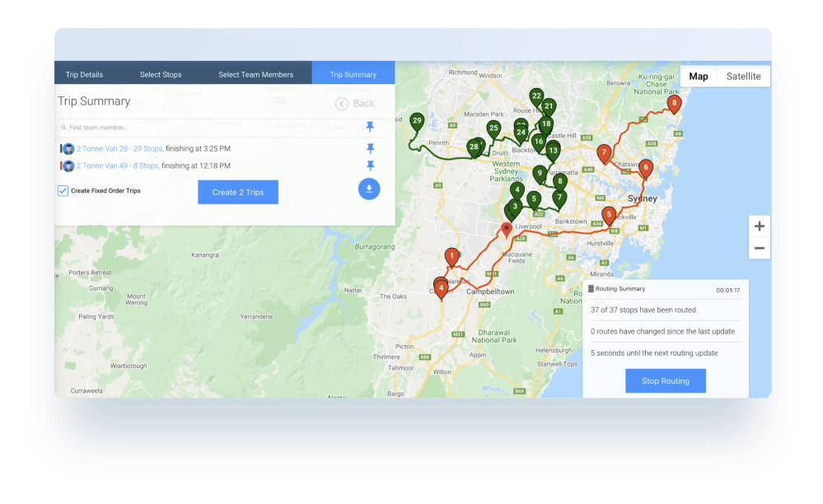Select green stop marker 22
Screen dimensions: 823x504
[535, 97]
